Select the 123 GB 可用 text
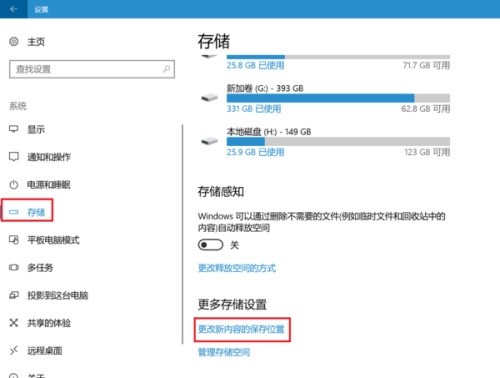 [427, 152]
